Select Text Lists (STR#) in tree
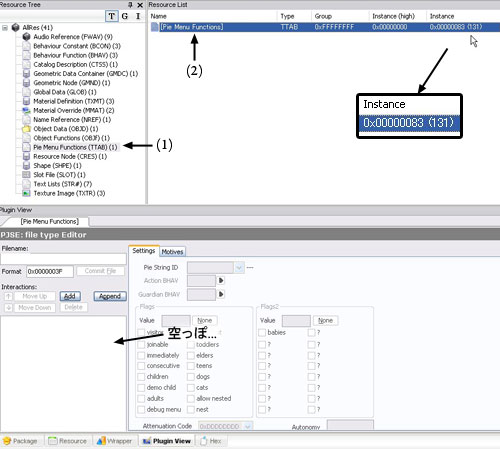This screenshot has width=500, height=449. (63, 184)
